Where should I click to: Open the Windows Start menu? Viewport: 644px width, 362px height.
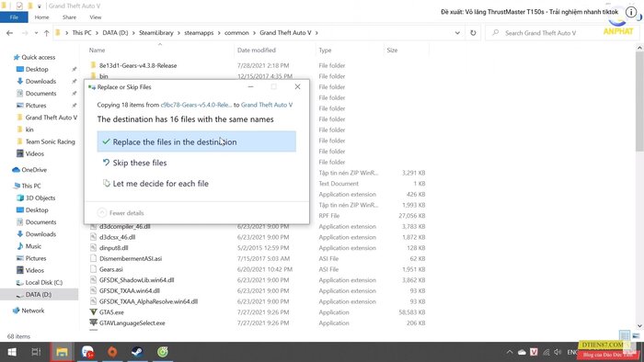coord(12,352)
